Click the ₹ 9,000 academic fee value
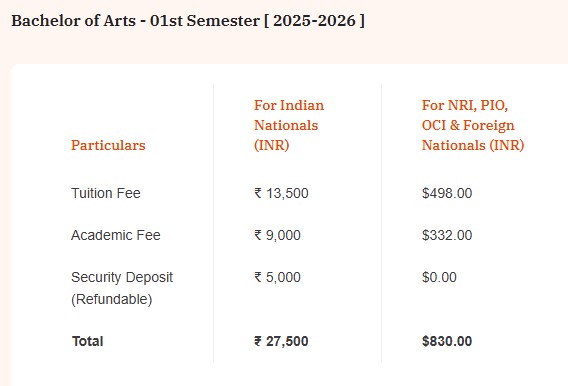This screenshot has height=386, width=568. point(277,235)
